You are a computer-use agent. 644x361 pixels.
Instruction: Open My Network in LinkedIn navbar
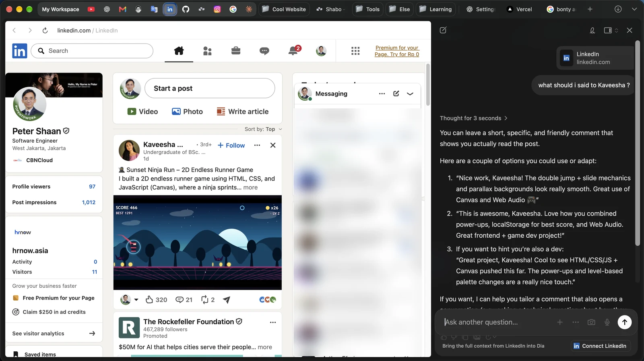pyautogui.click(x=207, y=51)
